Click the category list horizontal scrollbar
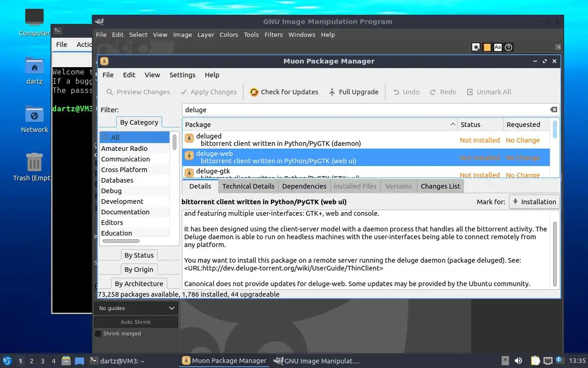Viewport: 588px width, 368px height. tap(121, 241)
